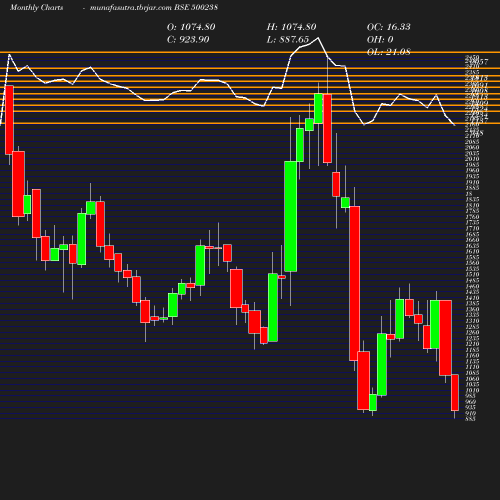The height and width of the screenshot is (500, 500).
Task: Click the 2060 price axis label
Action: [472, 147]
